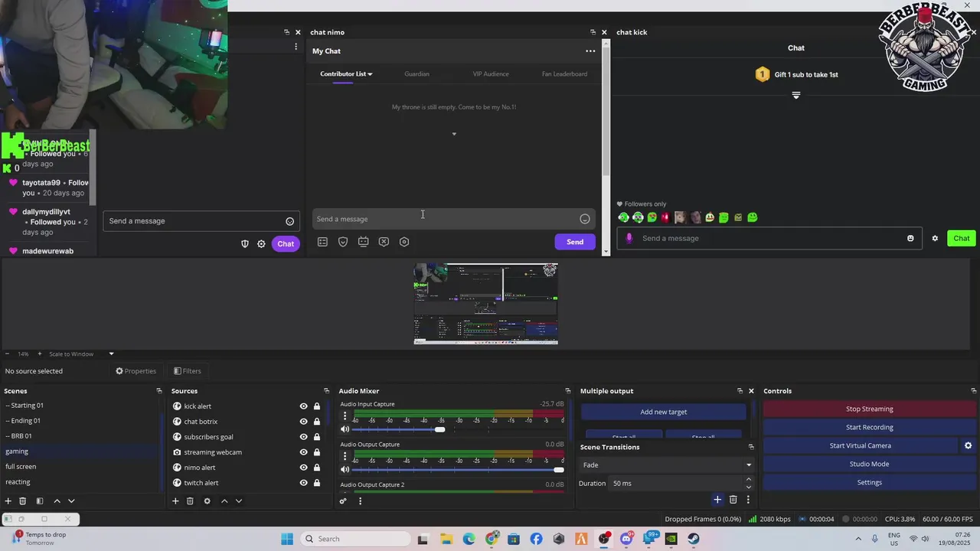Screen dimensions: 980x551
Task: Add a scene transition with the plus icon
Action: click(717, 500)
